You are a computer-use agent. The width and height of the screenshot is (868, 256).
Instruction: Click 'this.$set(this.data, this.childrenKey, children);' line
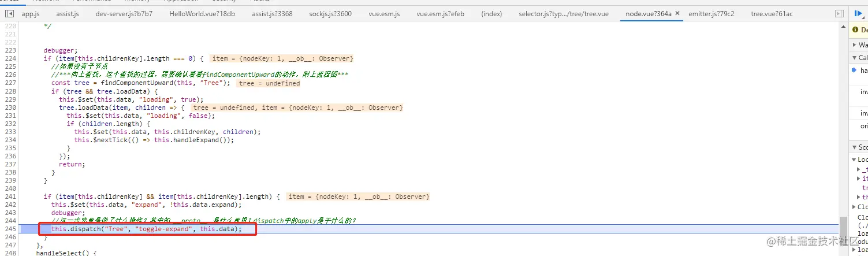coord(167,132)
